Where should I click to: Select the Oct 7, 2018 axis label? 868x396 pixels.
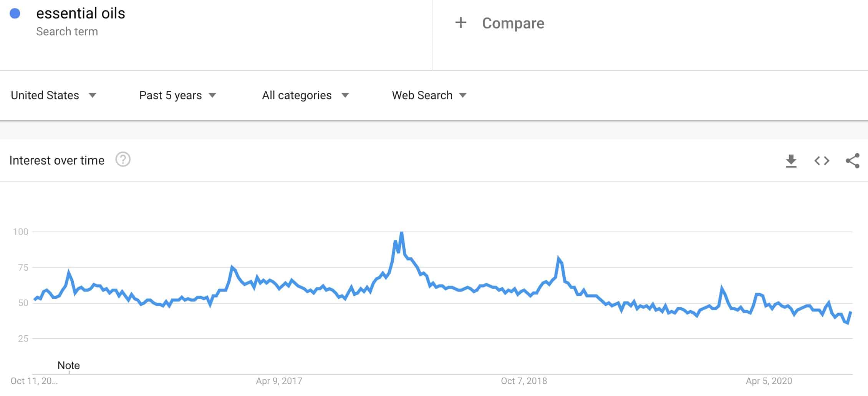click(524, 381)
